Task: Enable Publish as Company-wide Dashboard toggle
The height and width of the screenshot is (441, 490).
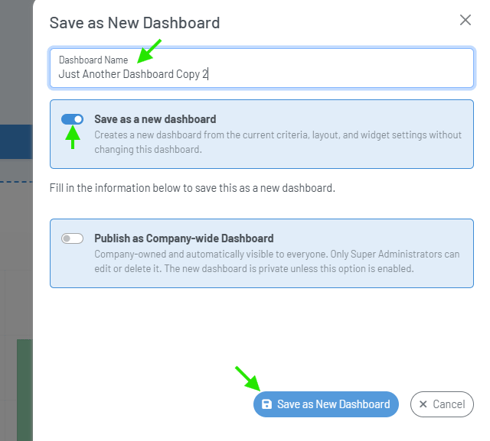Action: tap(72, 238)
